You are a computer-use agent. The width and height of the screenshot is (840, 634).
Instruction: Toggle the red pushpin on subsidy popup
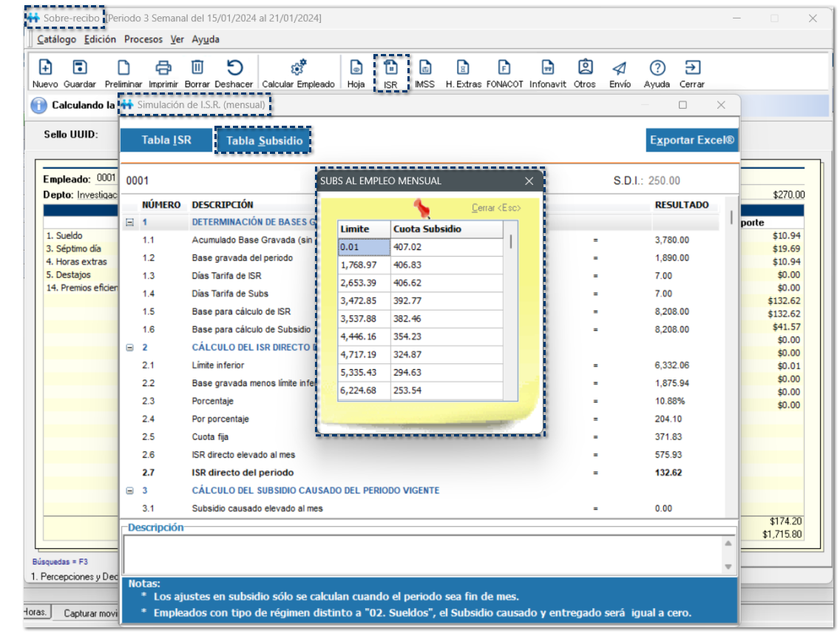(424, 207)
